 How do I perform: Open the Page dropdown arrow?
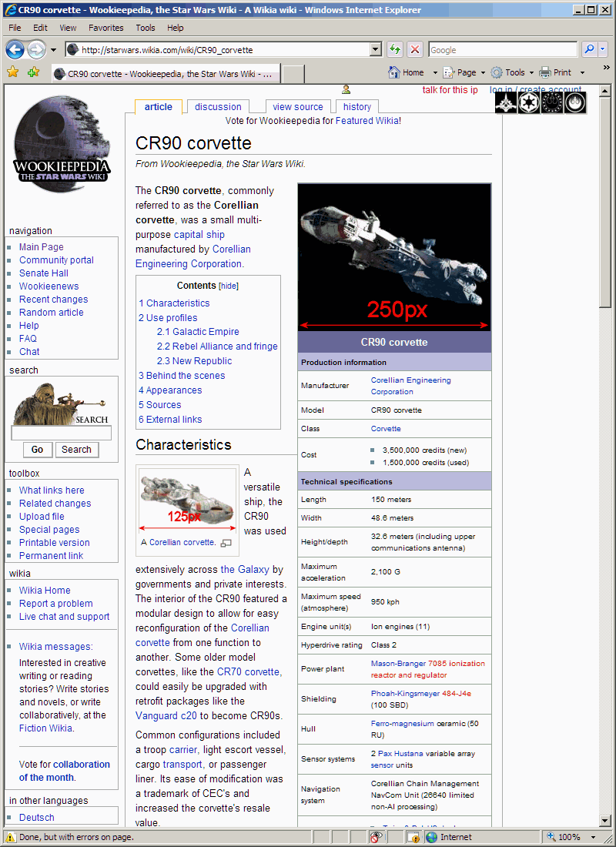[x=484, y=72]
